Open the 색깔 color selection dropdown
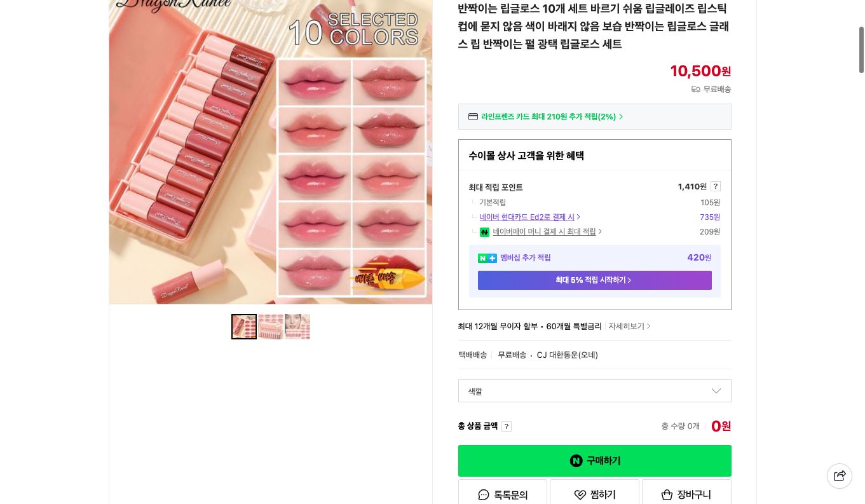865x504 pixels. [594, 391]
